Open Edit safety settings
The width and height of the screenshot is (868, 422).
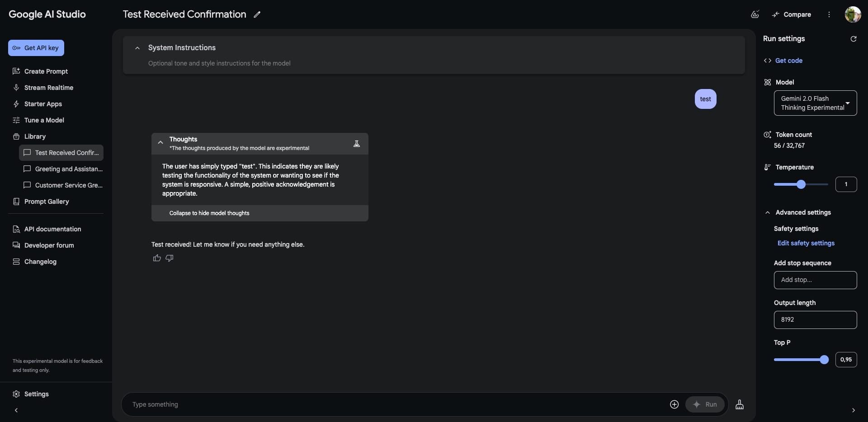(806, 243)
